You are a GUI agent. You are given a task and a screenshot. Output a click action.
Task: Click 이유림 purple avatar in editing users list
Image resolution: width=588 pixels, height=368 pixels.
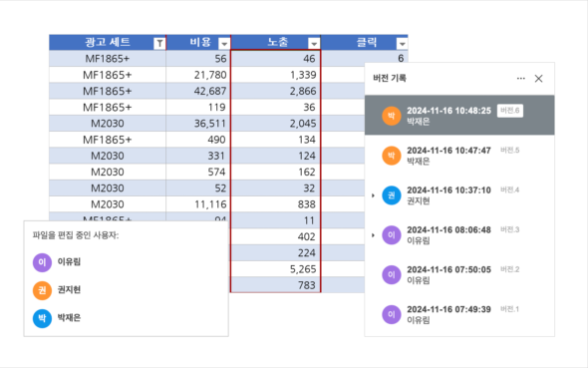42,262
